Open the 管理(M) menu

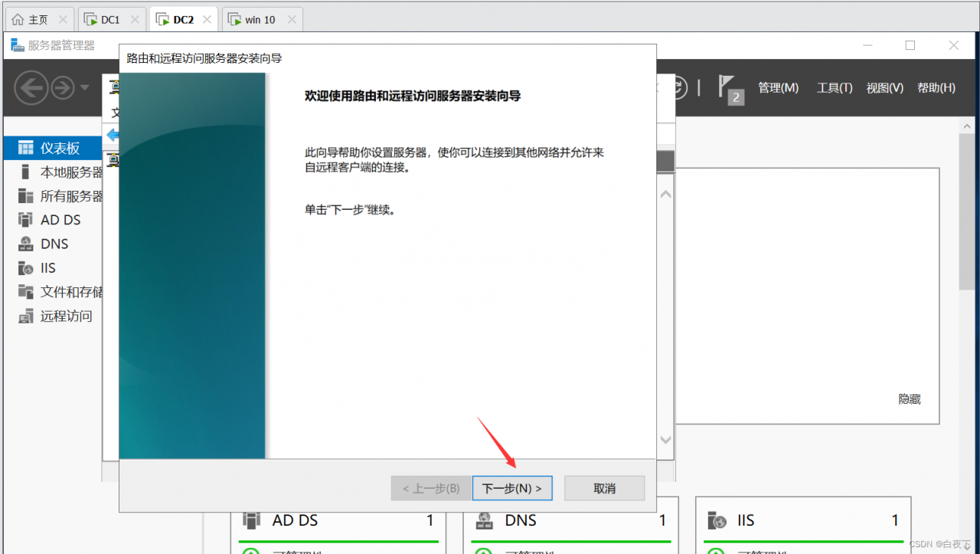778,87
